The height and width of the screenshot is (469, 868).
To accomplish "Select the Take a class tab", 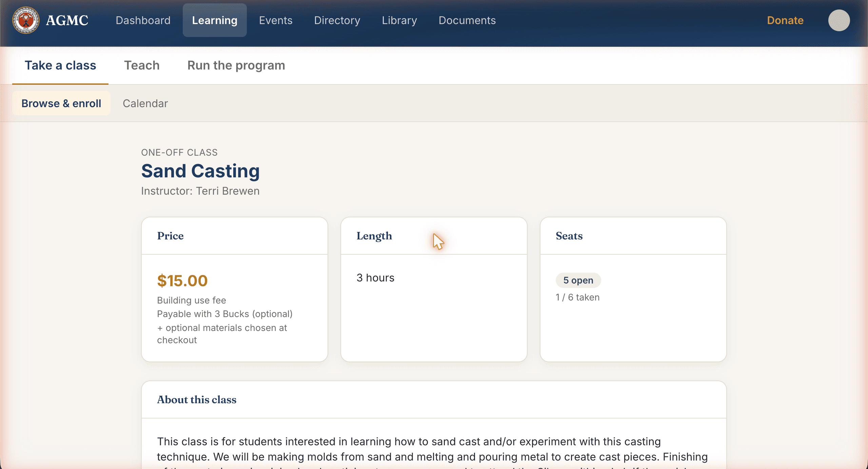I will (x=60, y=65).
